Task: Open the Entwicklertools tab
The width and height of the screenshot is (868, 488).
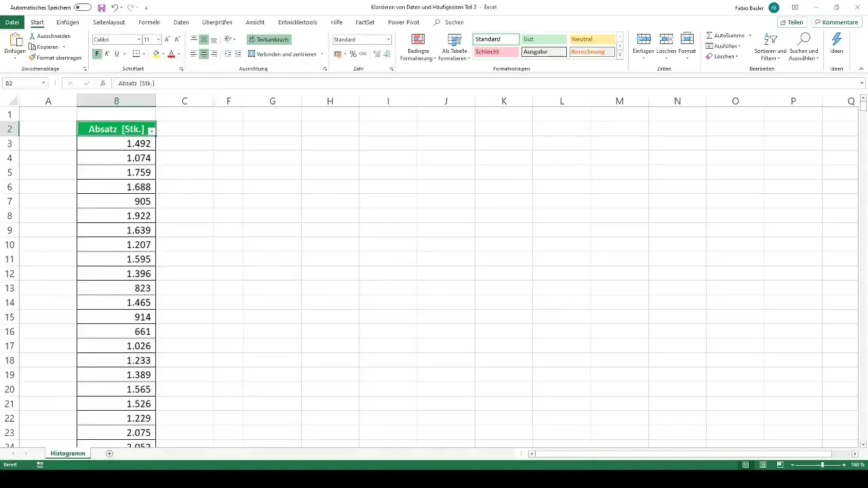Action: point(298,22)
